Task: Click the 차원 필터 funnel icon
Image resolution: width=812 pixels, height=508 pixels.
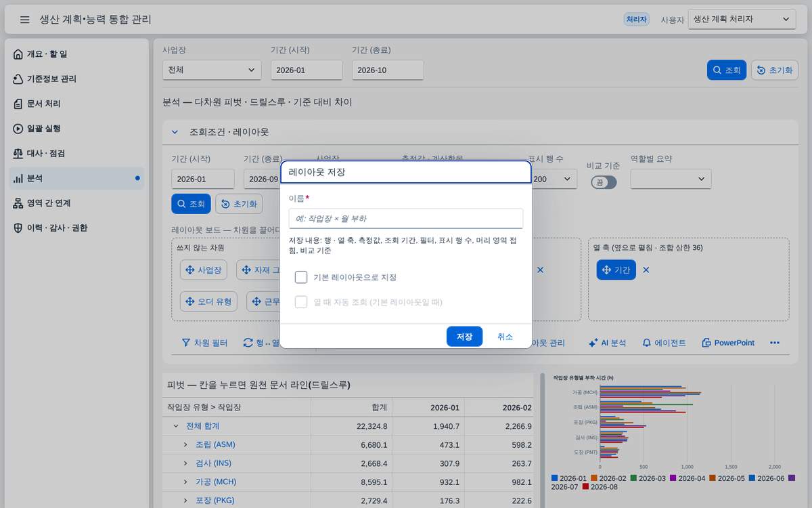Action: (185, 343)
